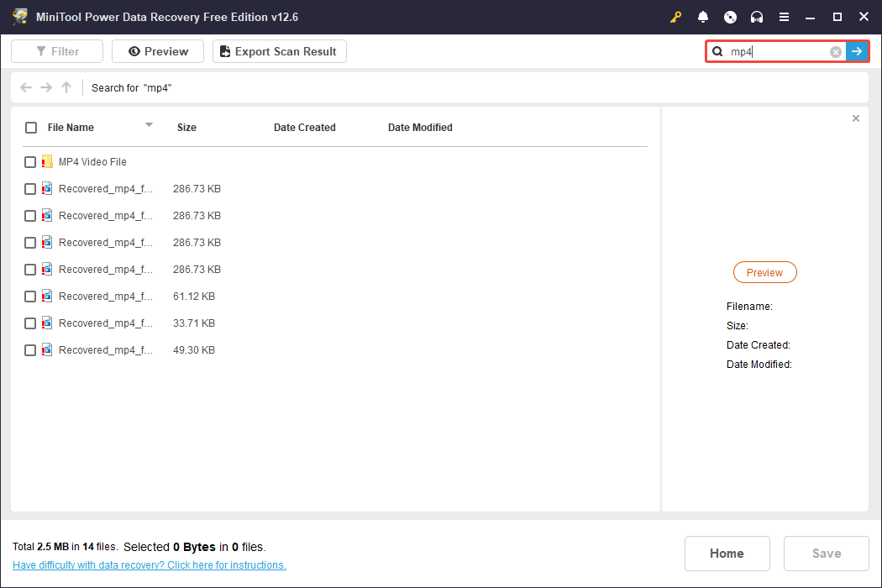Click the file icon of 33.71 KB row
The height and width of the screenshot is (588, 882).
[x=47, y=323]
